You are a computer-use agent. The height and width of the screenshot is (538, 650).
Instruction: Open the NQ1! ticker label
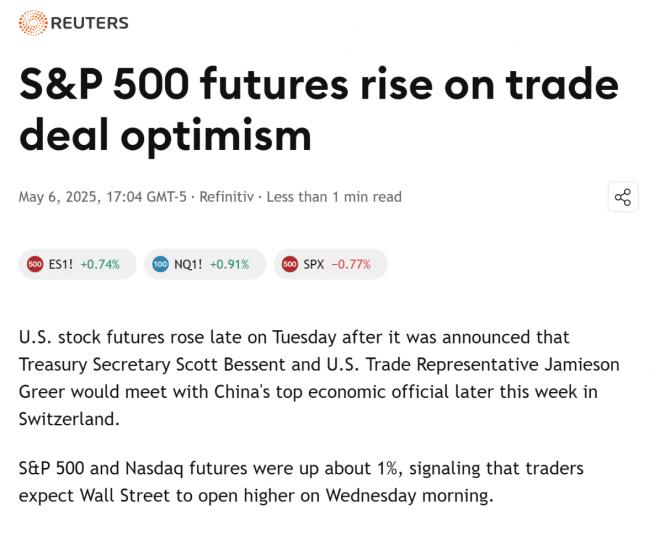point(188,264)
